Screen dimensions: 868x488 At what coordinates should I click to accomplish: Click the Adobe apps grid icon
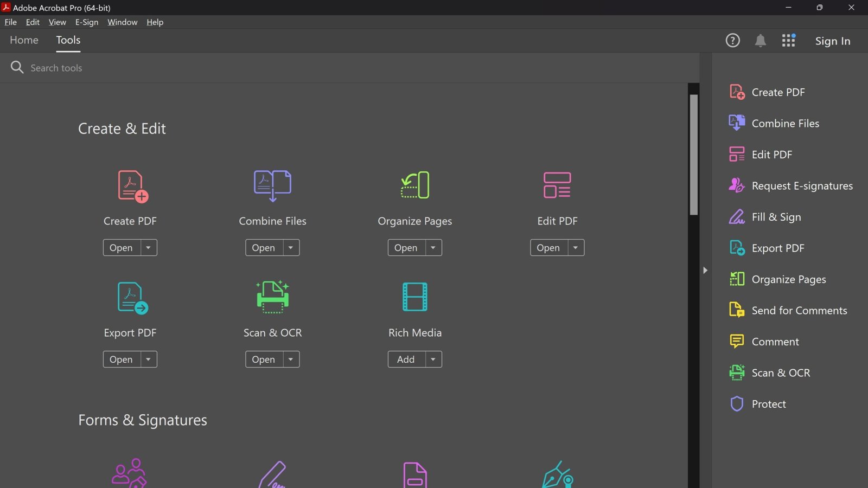[788, 40]
